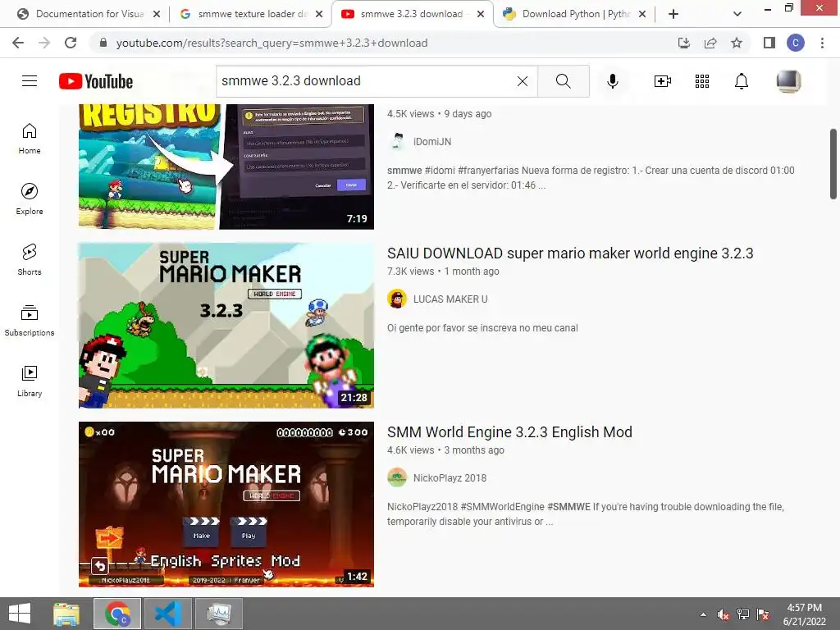The image size is (840, 630).
Task: Open Chrome three-dot menu
Action: 822,43
